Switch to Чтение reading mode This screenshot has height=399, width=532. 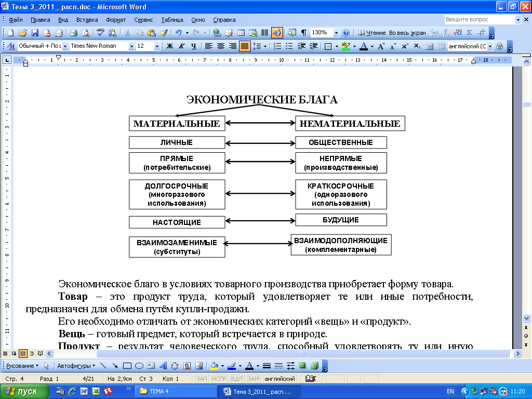[x=372, y=33]
